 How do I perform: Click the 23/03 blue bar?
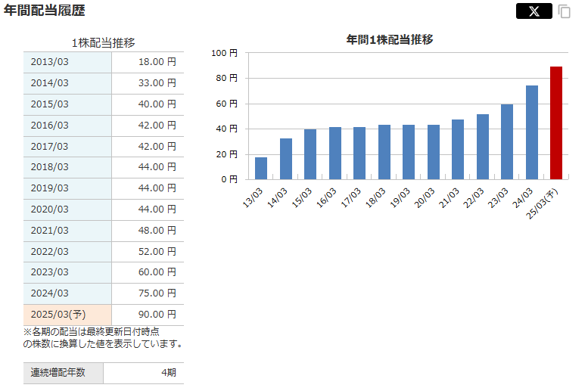[x=507, y=141]
